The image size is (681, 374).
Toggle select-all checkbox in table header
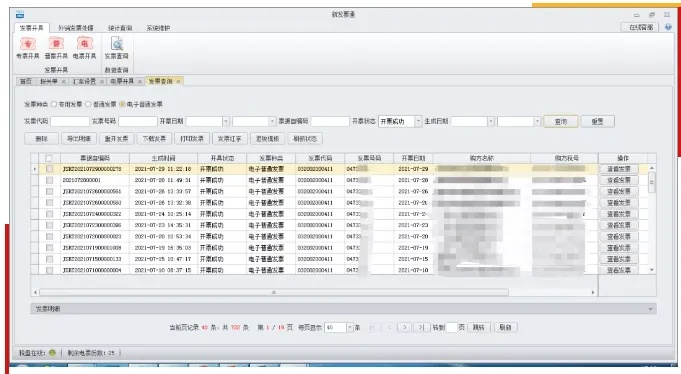pyautogui.click(x=49, y=158)
